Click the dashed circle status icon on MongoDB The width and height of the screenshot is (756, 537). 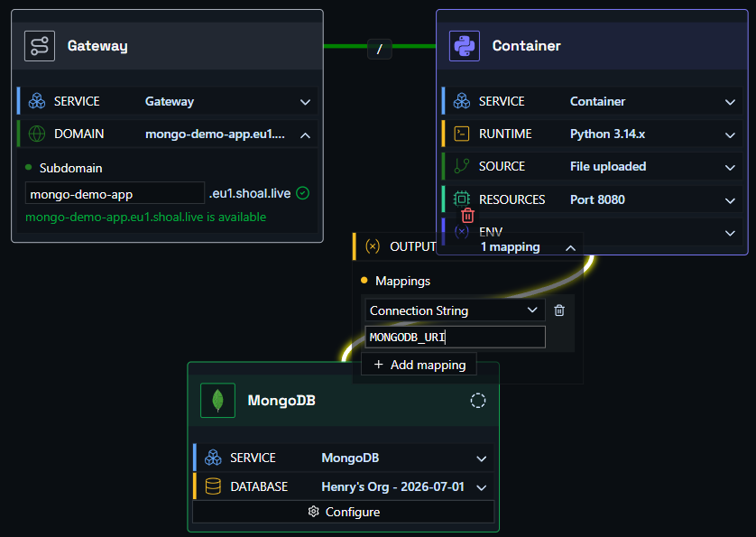[x=478, y=400]
